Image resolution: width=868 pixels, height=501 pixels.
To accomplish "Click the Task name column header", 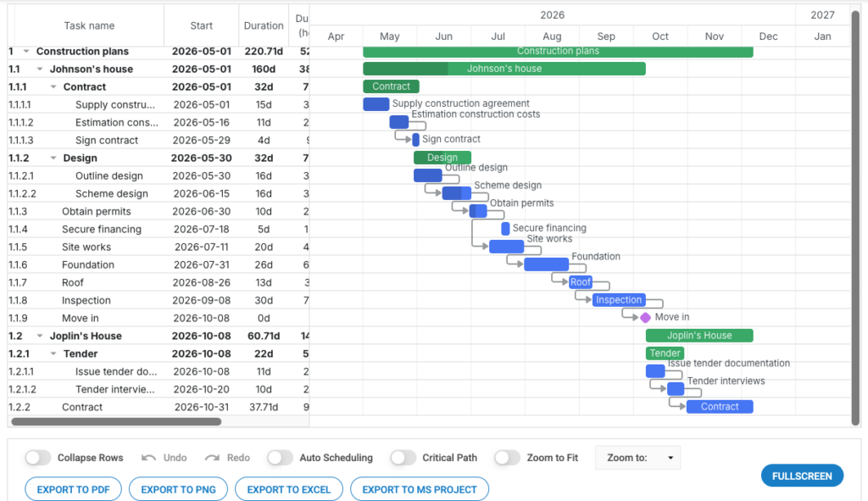I will (x=89, y=25).
